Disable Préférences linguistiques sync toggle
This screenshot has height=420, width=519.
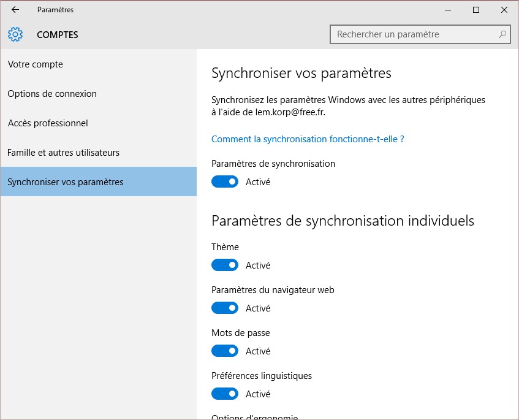pos(225,394)
